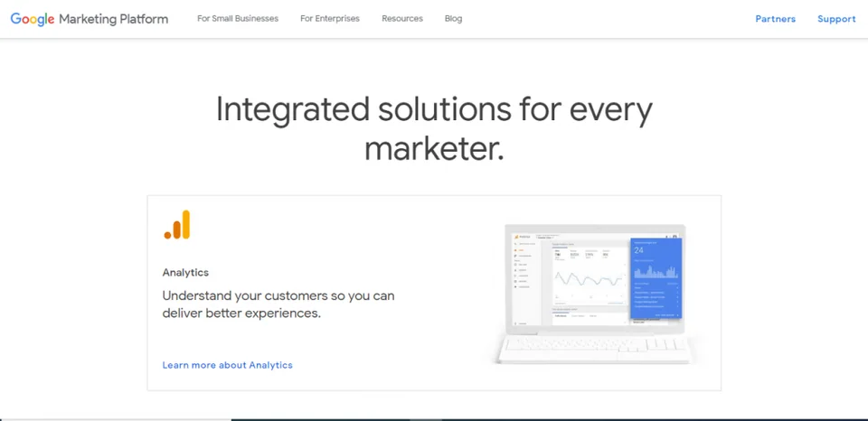
Task: Click the blue panel showing 24
Action: click(x=656, y=278)
